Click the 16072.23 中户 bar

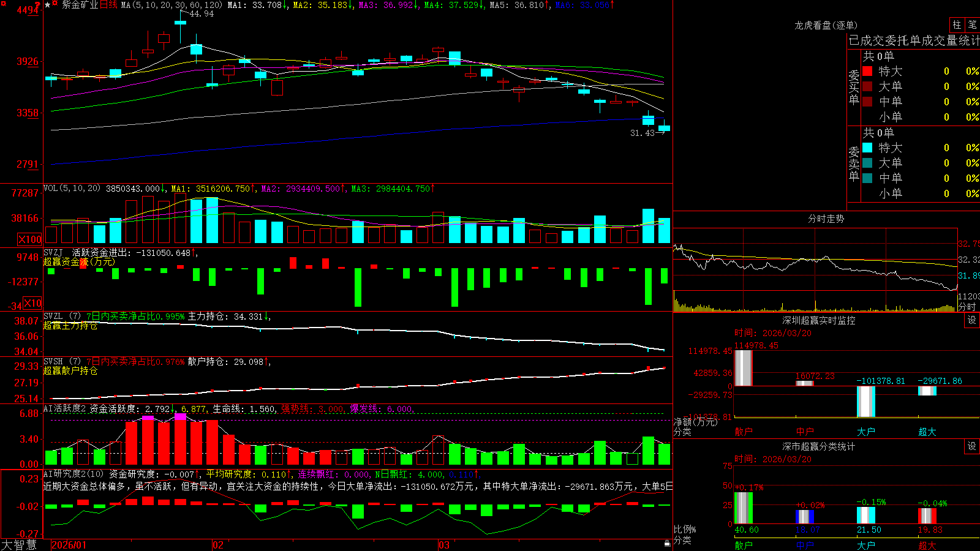click(804, 383)
